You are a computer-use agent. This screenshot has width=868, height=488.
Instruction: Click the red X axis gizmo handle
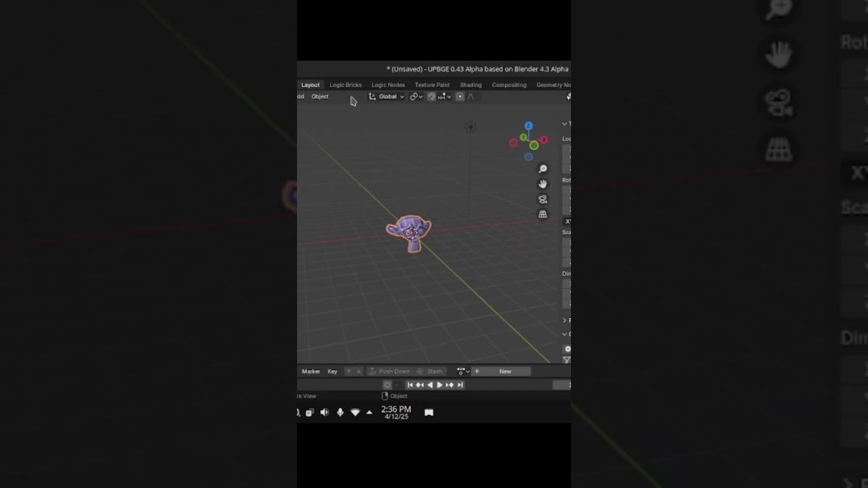[544, 140]
